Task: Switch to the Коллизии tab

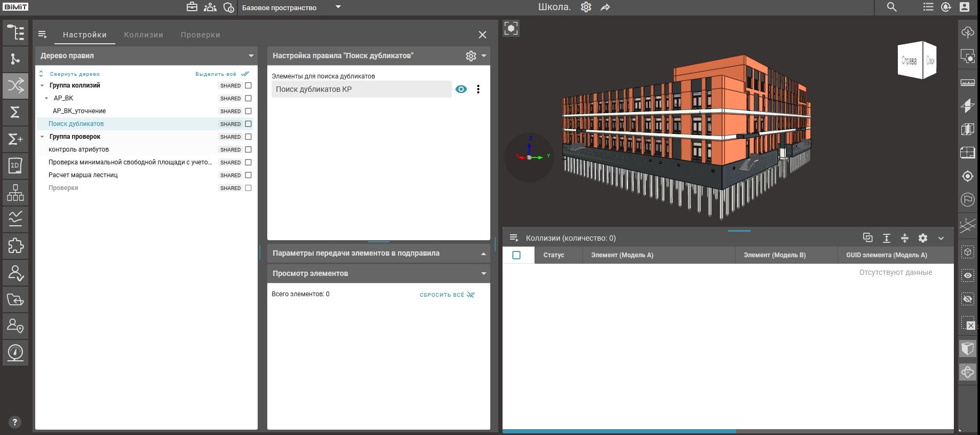Action: [x=144, y=35]
